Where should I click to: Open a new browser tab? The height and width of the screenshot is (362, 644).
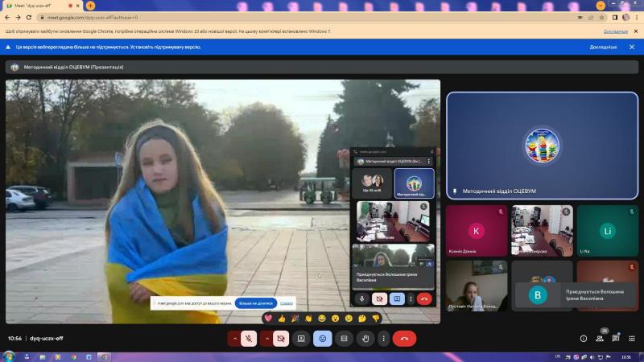point(90,6)
